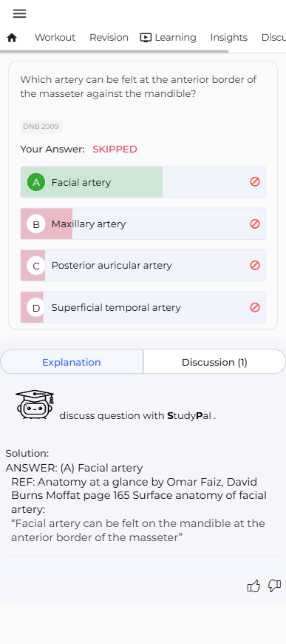
Task: Strike out Superficial temporal artery option icon
Action: [255, 307]
